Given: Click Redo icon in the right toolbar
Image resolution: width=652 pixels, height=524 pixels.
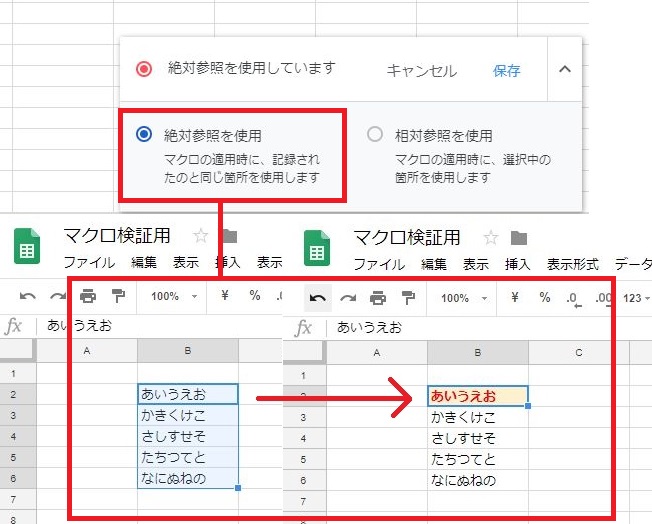Looking at the screenshot, I should (x=348, y=298).
